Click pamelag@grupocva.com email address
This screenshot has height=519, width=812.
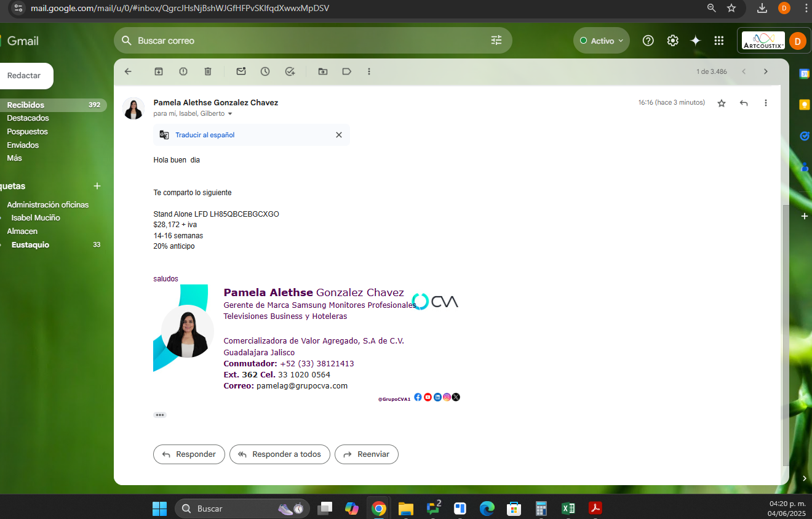(302, 386)
